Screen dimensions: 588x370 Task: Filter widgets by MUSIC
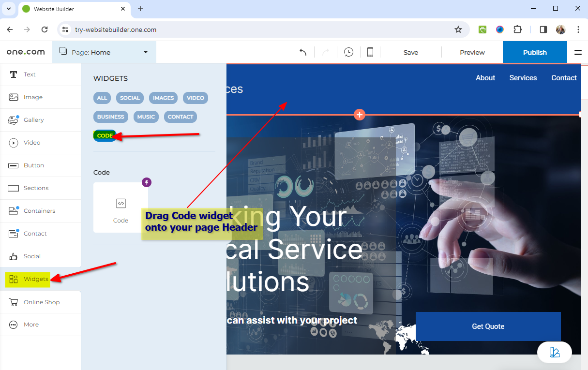146,117
